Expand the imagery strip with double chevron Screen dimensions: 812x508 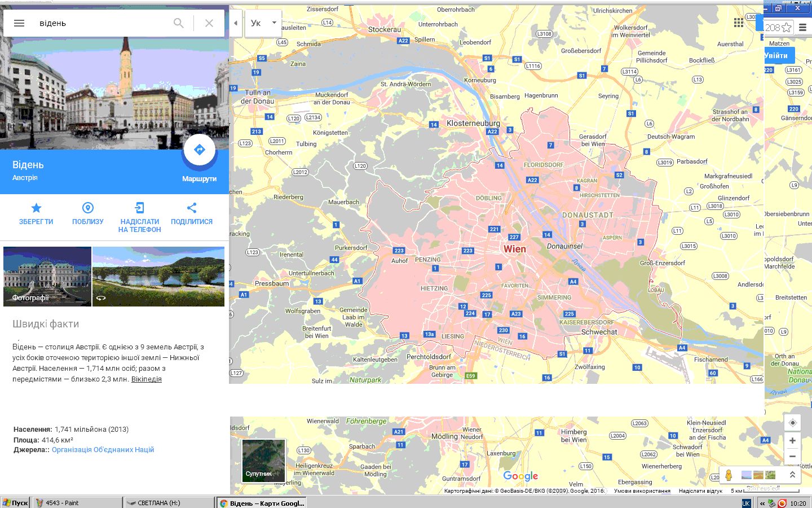coord(792,475)
